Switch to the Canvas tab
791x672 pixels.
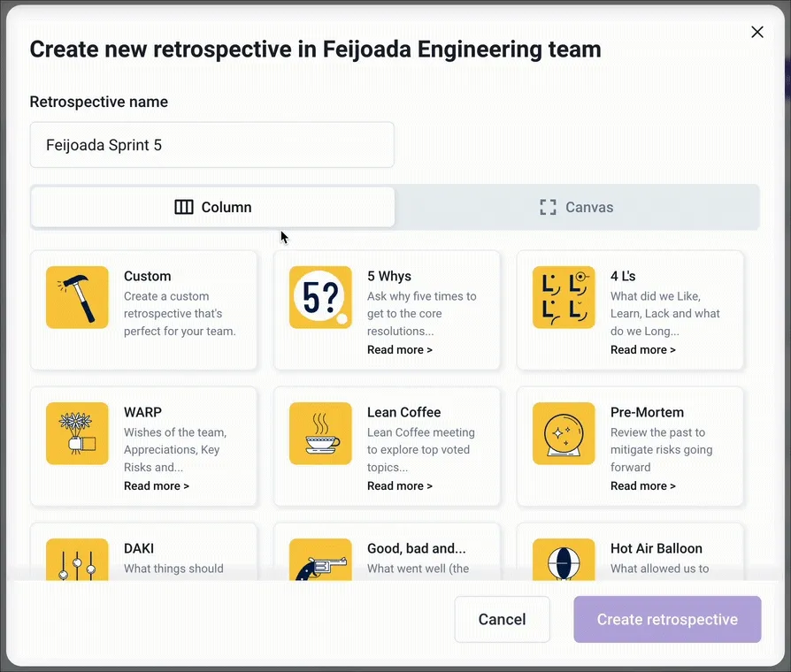pyautogui.click(x=578, y=207)
